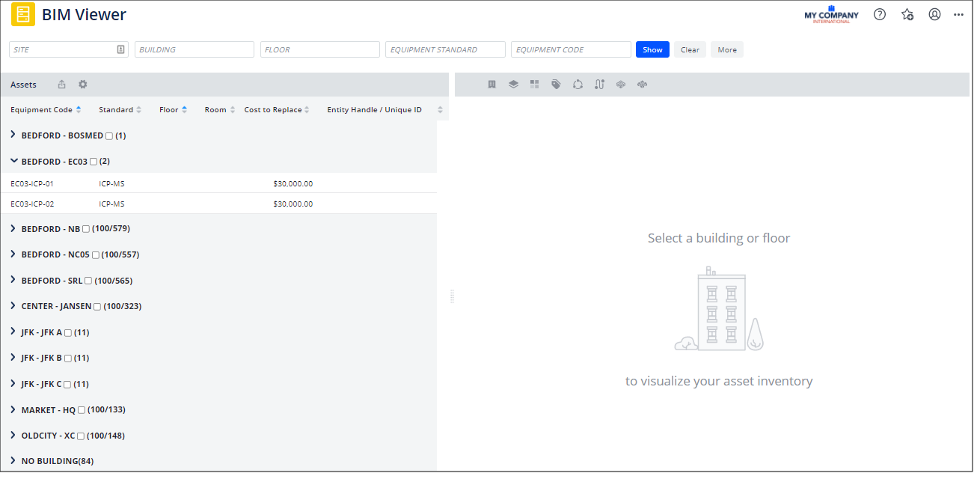Check the BEDFORD - BOSMED checkbox
Image resolution: width=980 pixels, height=479 pixels.
click(109, 136)
